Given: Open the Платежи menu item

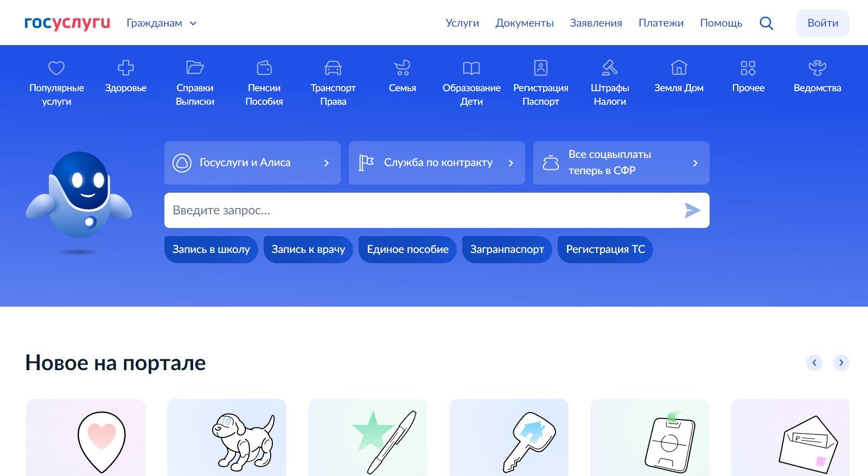Looking at the screenshot, I should (661, 23).
